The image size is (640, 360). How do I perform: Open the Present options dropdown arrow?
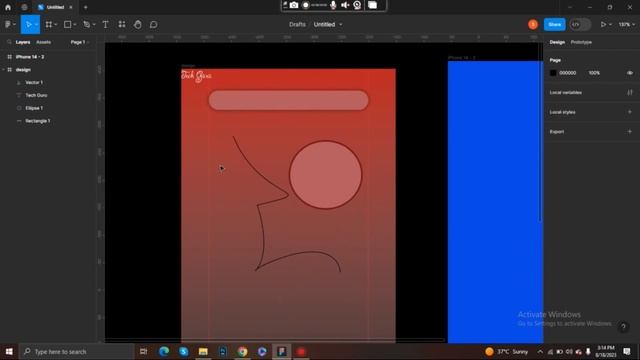pos(610,24)
